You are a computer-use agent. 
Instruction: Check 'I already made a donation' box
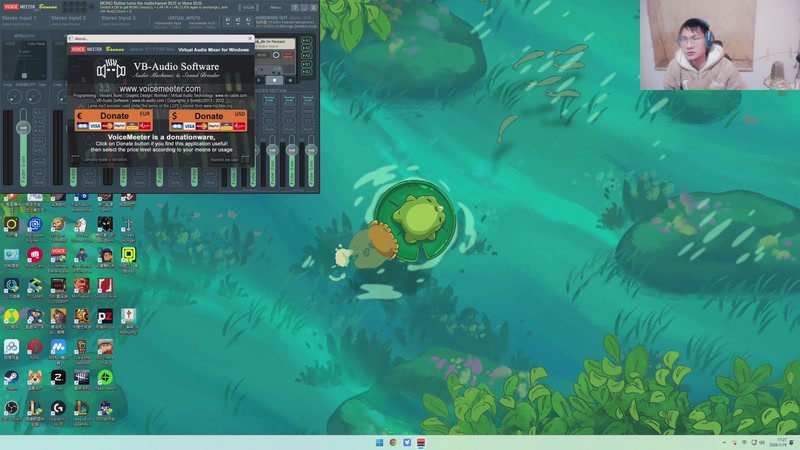pos(76,160)
